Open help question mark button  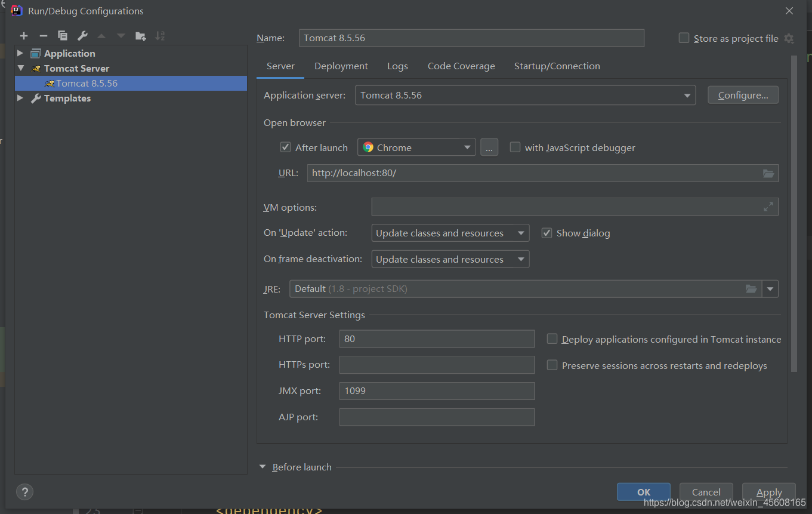[x=24, y=492]
